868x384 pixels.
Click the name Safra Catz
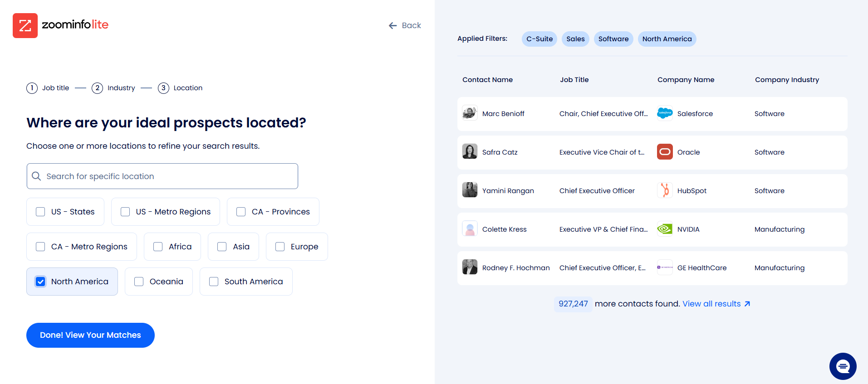pyautogui.click(x=500, y=152)
